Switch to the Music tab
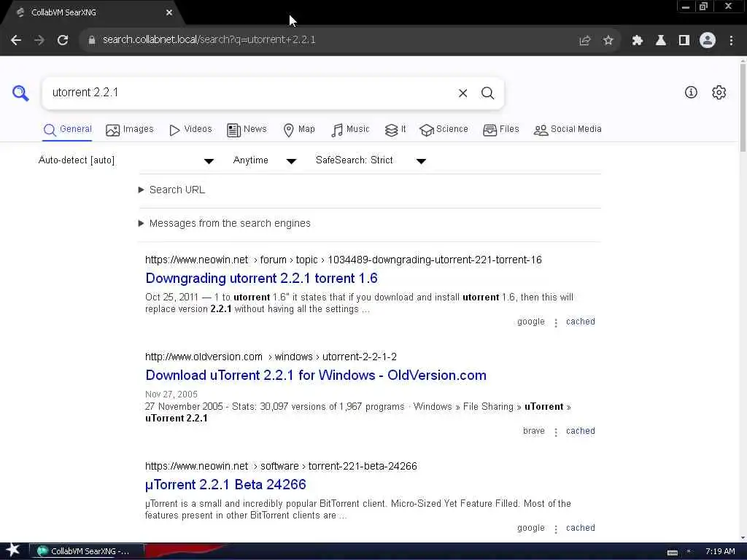The image size is (747, 560). 350,130
